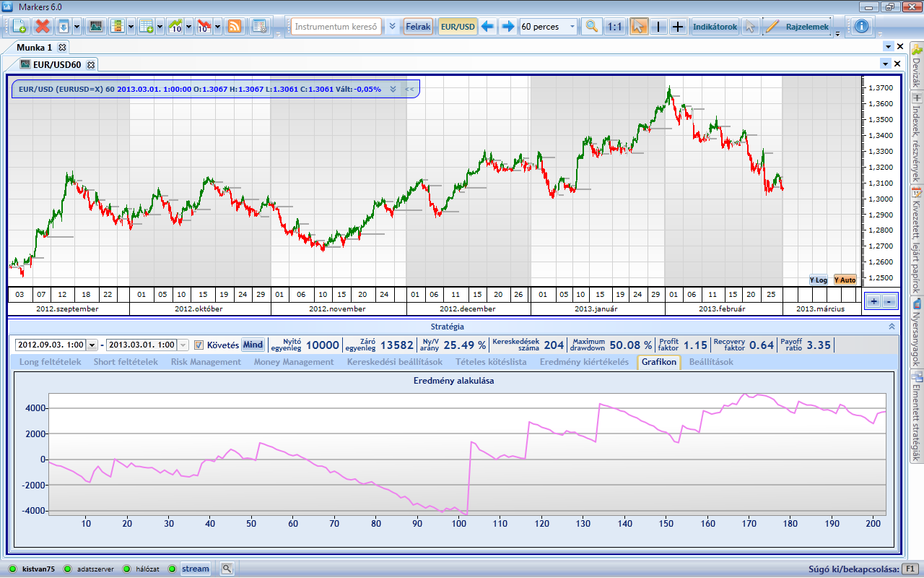
Task: Click the order book list icon
Action: pos(117,27)
